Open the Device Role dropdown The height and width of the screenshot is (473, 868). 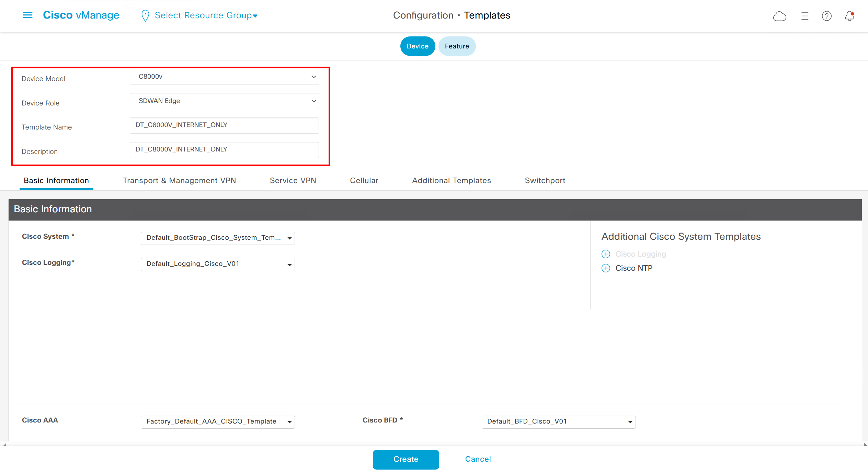(224, 101)
